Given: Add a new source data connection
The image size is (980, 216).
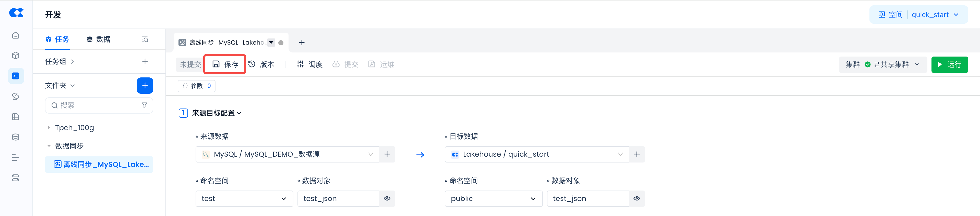Looking at the screenshot, I should pos(387,154).
